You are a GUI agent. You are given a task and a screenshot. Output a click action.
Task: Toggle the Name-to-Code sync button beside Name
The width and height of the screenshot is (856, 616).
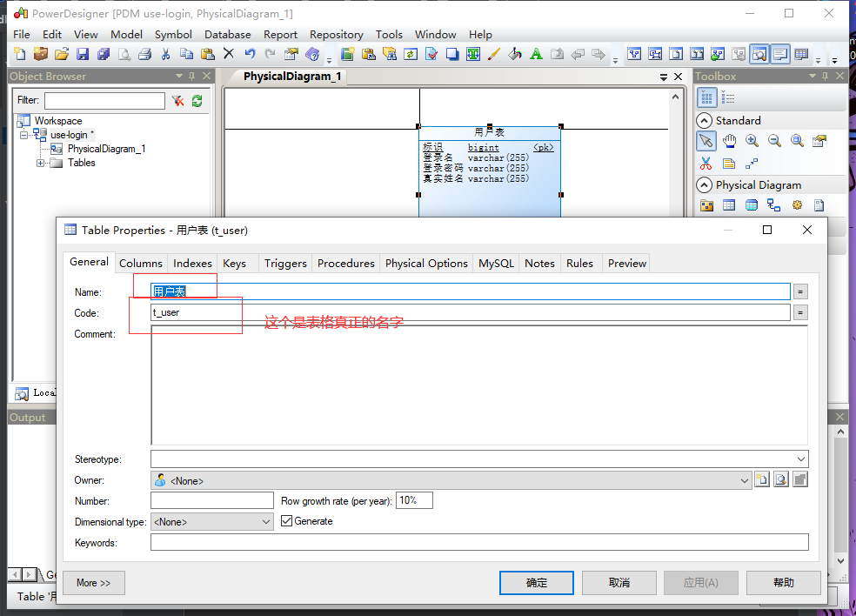800,291
